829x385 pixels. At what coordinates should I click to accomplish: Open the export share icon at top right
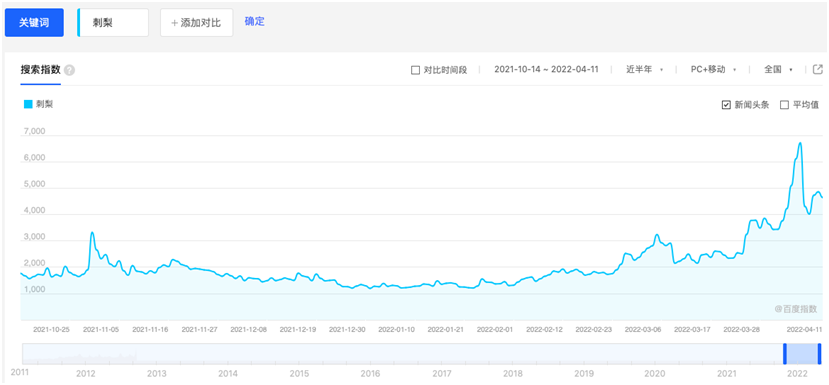pyautogui.click(x=817, y=69)
